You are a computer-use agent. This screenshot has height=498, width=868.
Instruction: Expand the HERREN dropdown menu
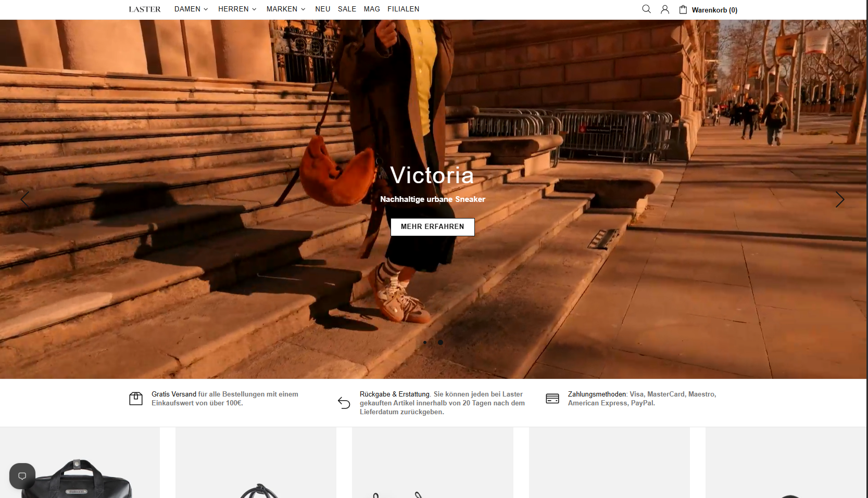click(237, 9)
